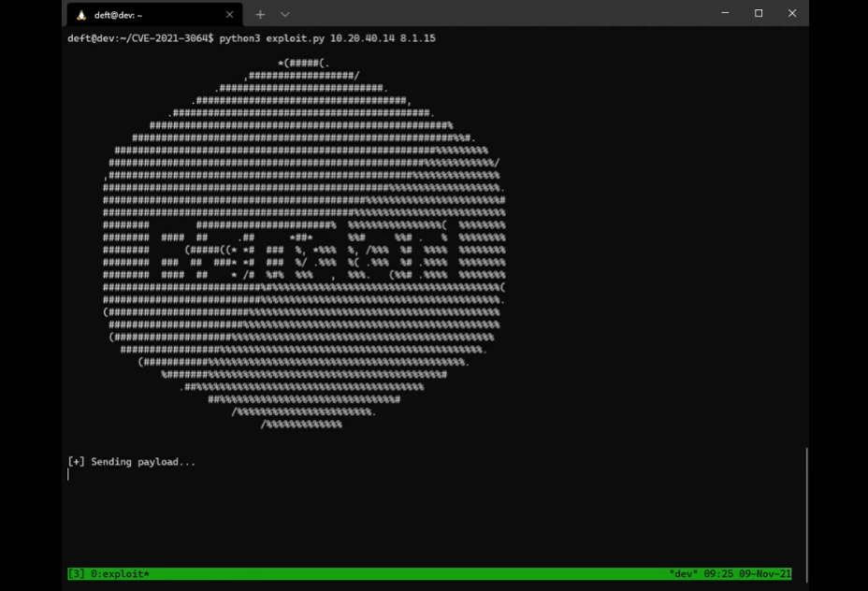Click the Linux penguin icon in the tab
Image resolution: width=868 pixels, height=591 pixels.
tap(80, 15)
